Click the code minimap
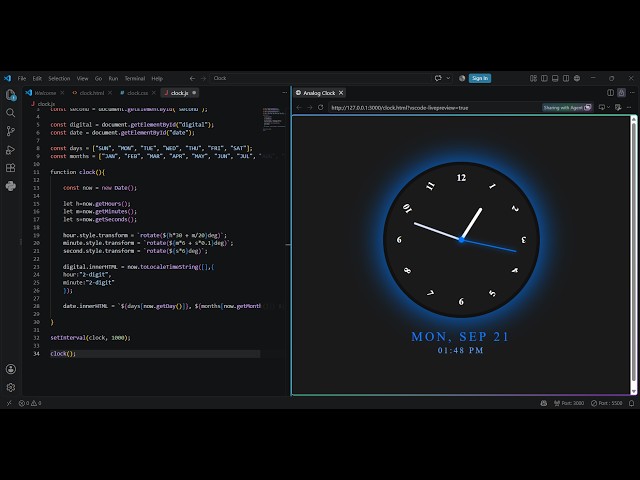 click(x=274, y=119)
